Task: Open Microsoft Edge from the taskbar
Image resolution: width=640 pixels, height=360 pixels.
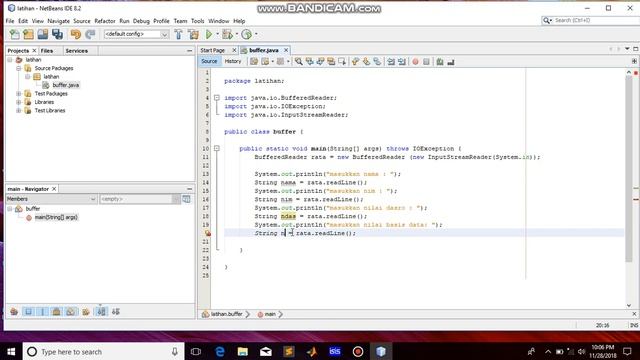Action: pos(220,351)
